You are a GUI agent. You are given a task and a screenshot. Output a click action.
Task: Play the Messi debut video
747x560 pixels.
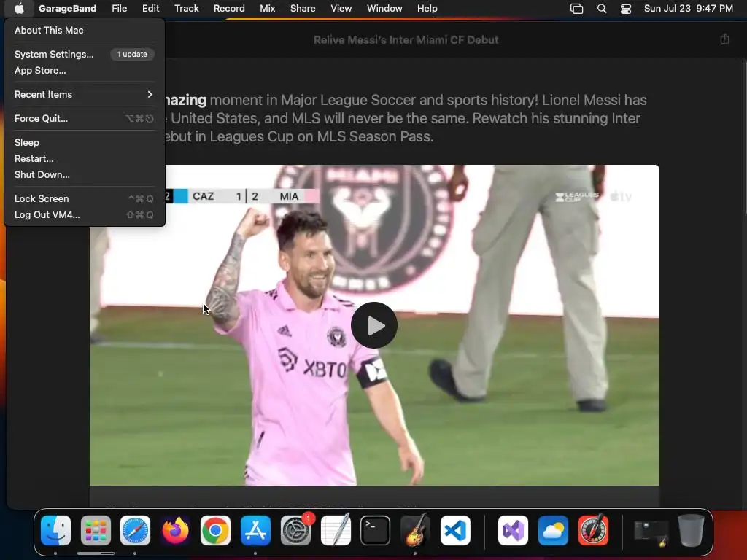374,325
